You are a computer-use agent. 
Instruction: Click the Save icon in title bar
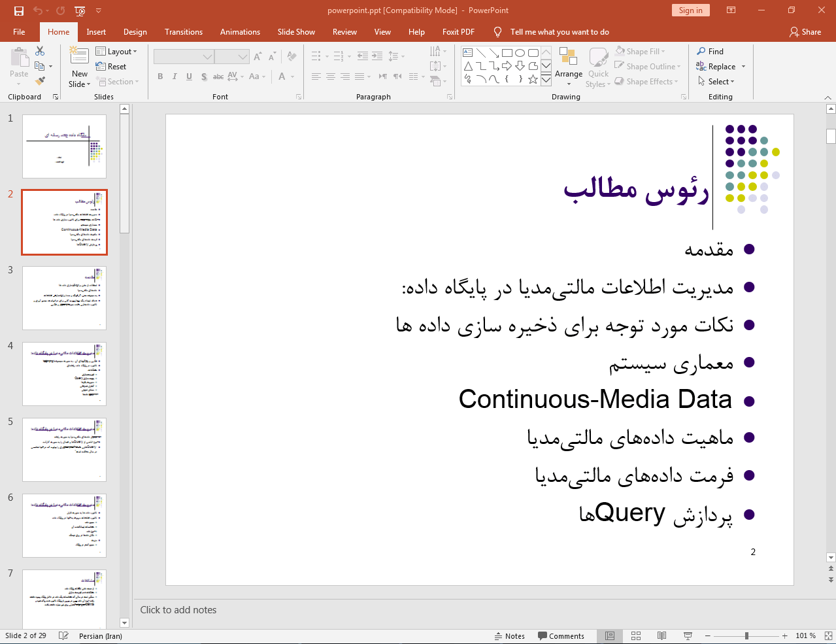pyautogui.click(x=19, y=10)
